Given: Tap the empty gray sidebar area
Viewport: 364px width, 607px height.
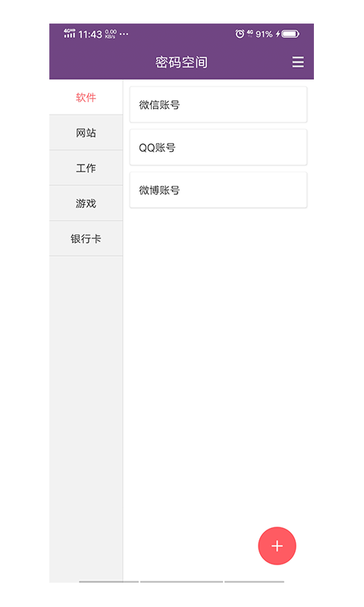Looking at the screenshot, I should click(86, 418).
